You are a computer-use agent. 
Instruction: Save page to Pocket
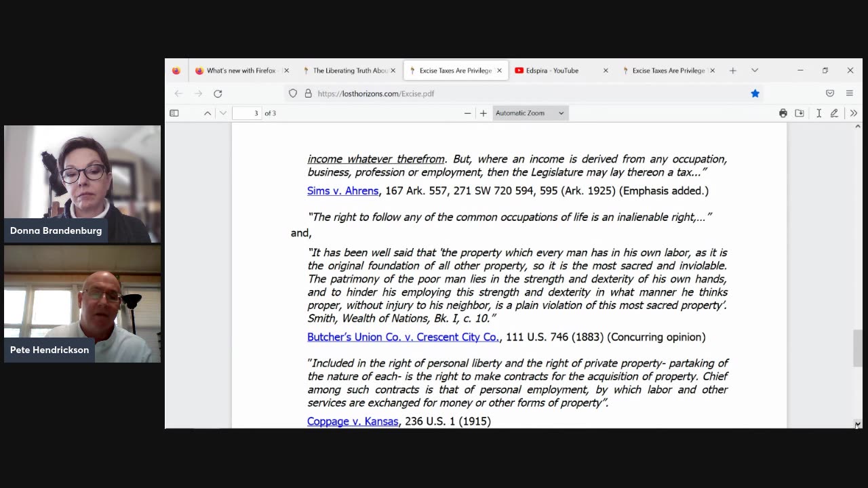pyautogui.click(x=830, y=94)
